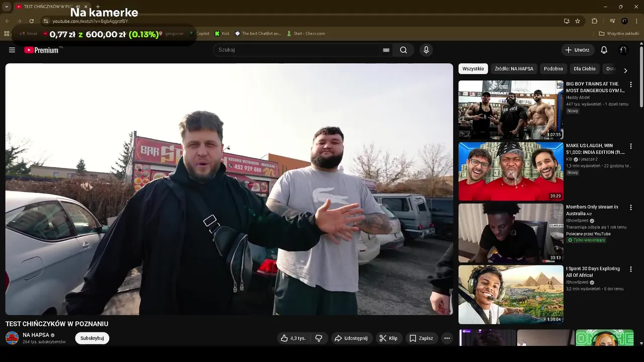Select the Dla Ciebie filter chip
The height and width of the screenshot is (362, 644).
[x=585, y=69]
